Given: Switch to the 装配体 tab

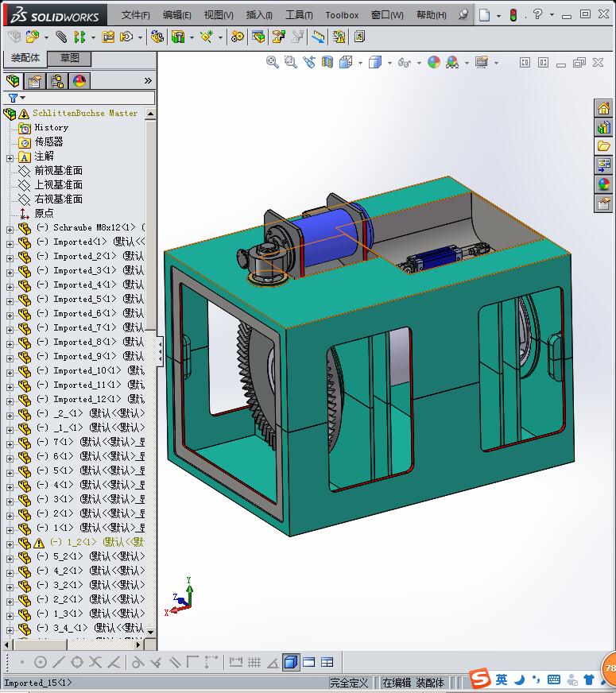Looking at the screenshot, I should point(25,58).
